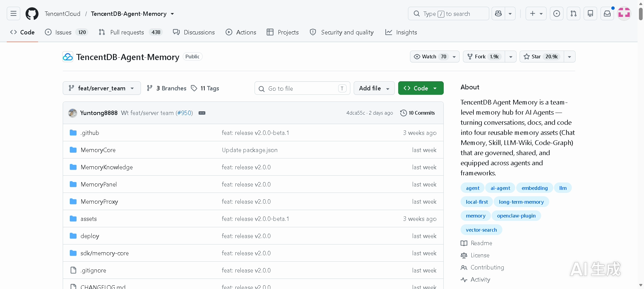644x289 pixels.
Task: Select the long-term-memory topic tag
Action: coord(521,202)
